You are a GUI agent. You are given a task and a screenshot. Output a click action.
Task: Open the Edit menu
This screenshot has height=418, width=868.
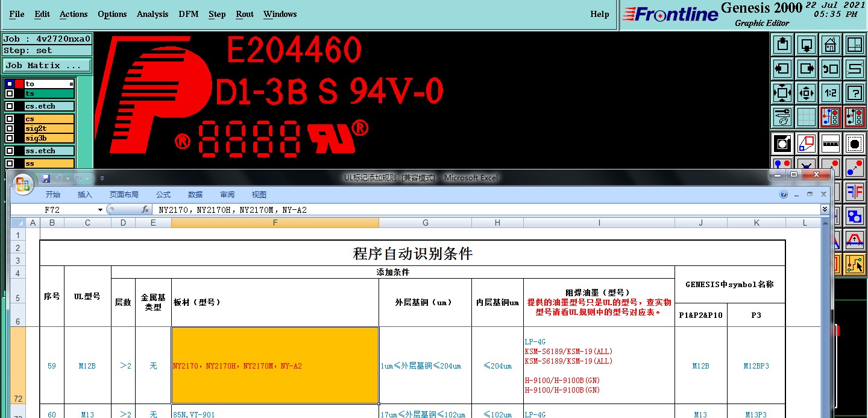pyautogui.click(x=42, y=14)
